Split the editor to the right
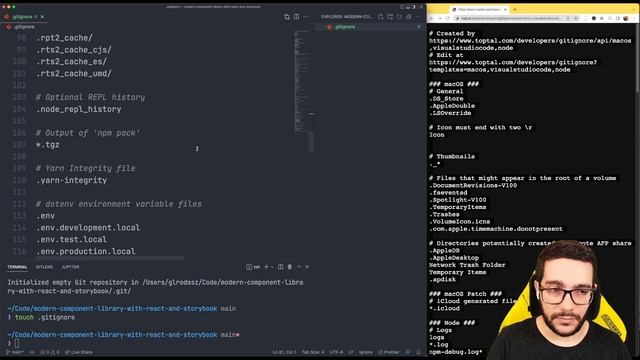640x360 pixels. click(x=296, y=17)
